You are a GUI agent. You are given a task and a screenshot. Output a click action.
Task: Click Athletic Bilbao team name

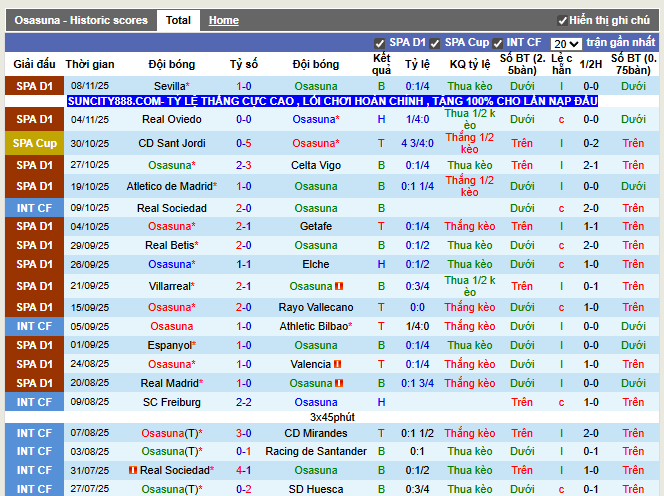316,326
